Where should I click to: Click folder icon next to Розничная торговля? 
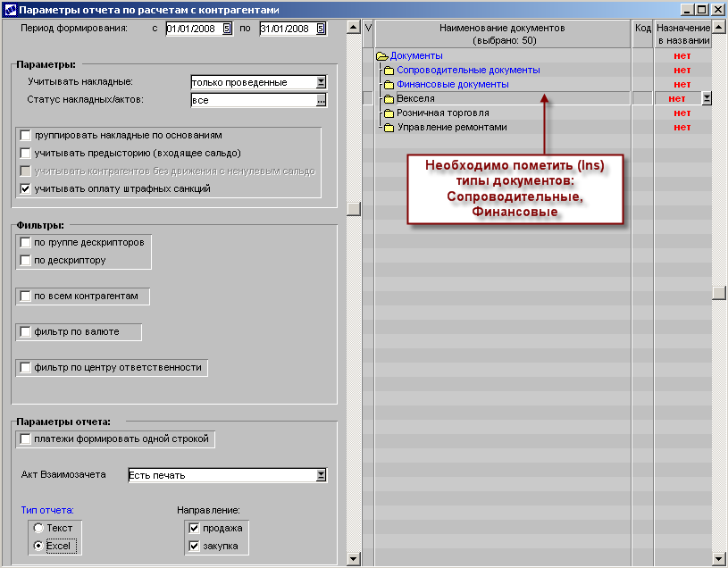pyautogui.click(x=389, y=113)
